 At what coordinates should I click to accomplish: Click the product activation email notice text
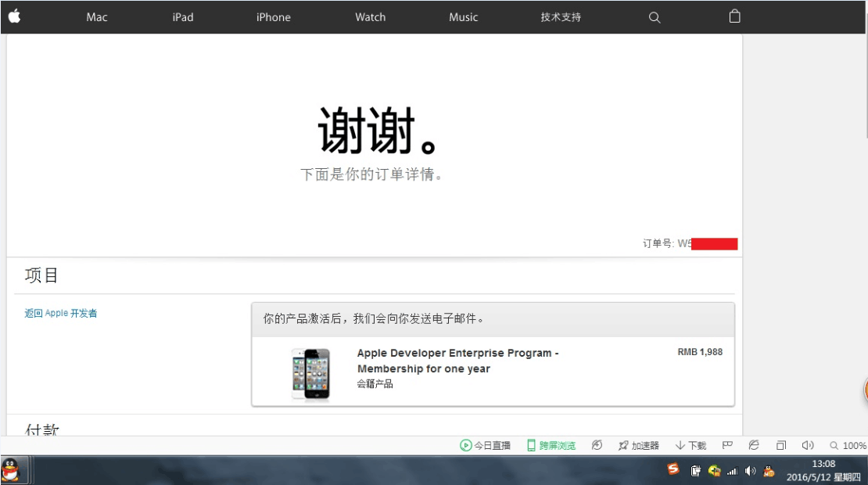374,318
